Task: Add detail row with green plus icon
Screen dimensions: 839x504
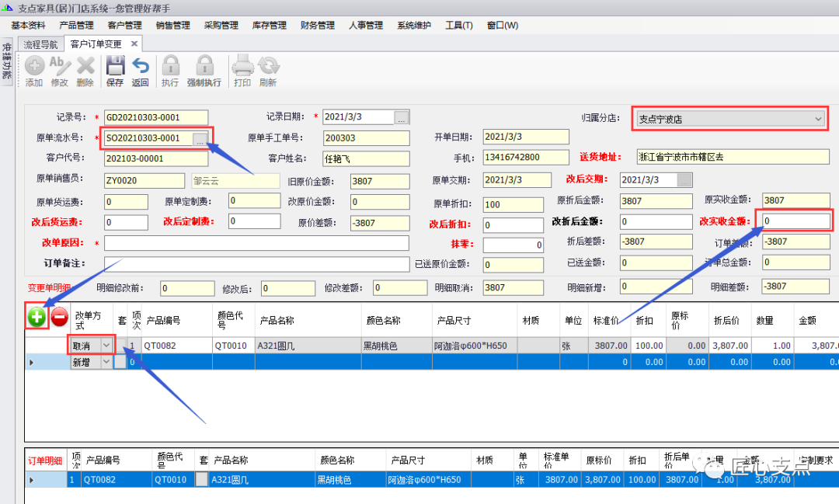Action: pos(37,317)
